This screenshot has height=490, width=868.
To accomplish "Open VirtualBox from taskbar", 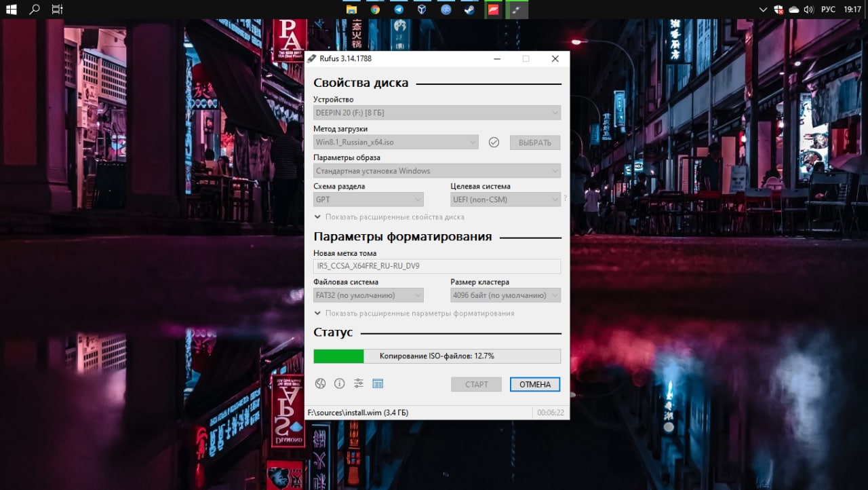I will (422, 10).
